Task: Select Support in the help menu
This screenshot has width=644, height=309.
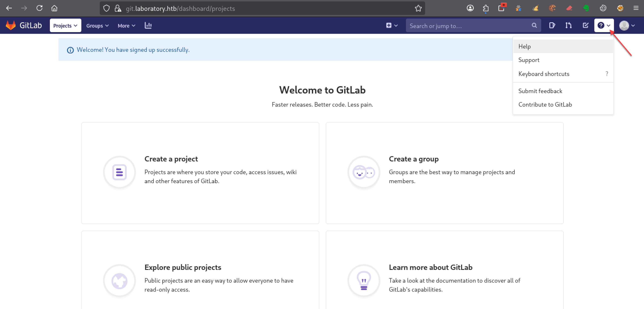Action: click(x=563, y=60)
